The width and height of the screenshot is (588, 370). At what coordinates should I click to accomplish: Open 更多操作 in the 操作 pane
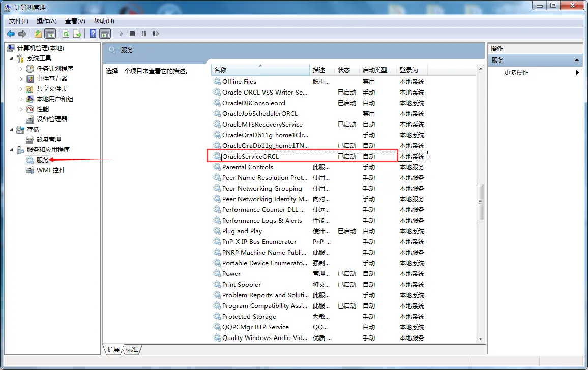pos(516,72)
